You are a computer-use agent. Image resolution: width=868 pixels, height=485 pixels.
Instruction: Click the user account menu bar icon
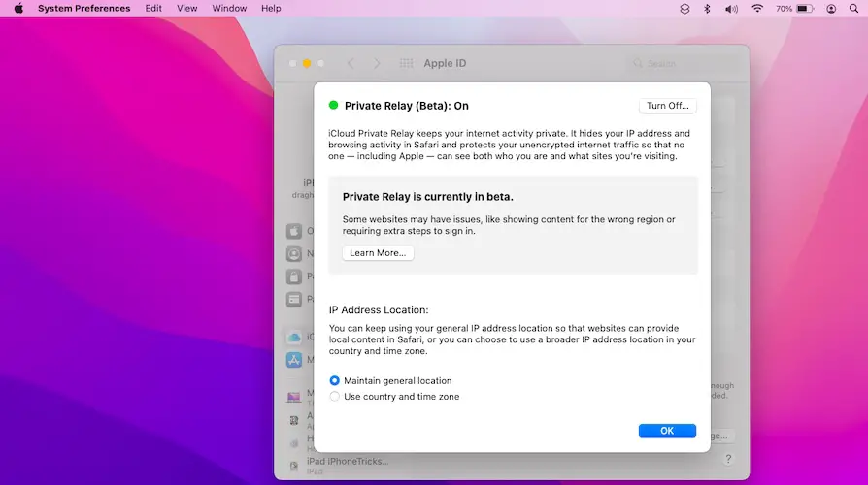click(x=831, y=9)
